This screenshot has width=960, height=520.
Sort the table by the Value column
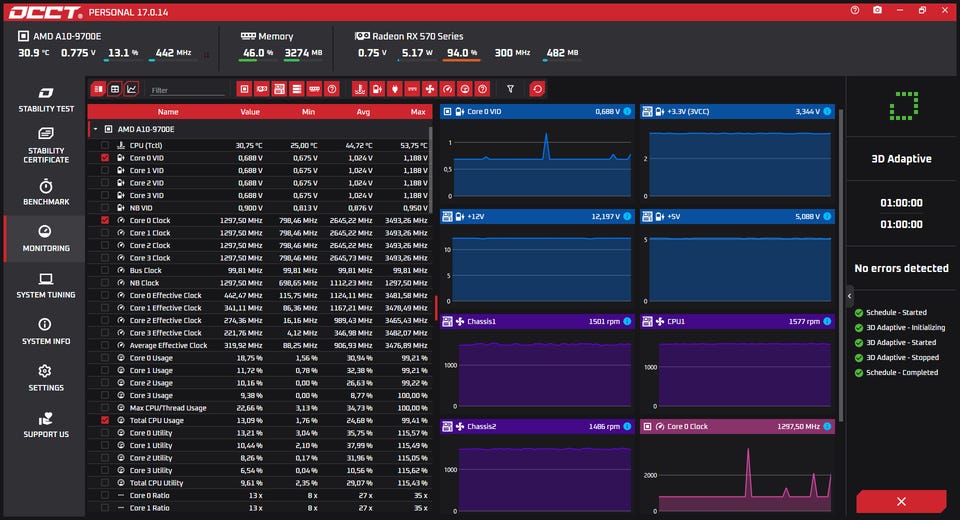tap(250, 112)
